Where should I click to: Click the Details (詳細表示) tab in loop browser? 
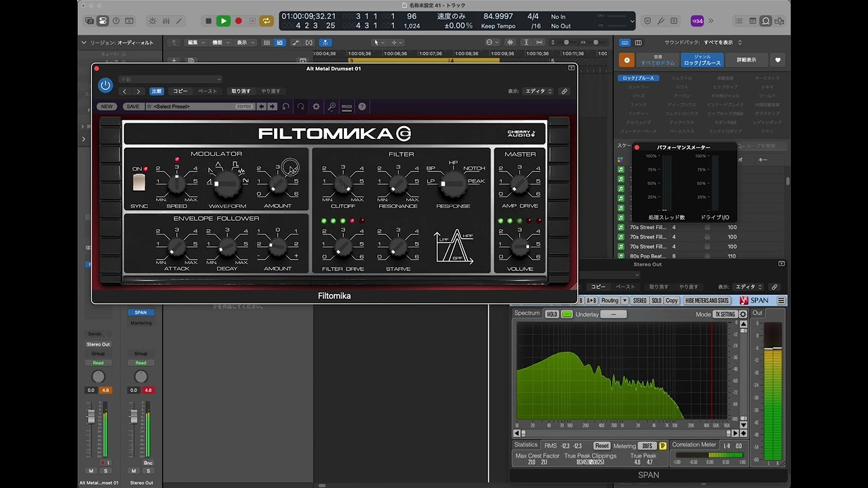point(746,60)
